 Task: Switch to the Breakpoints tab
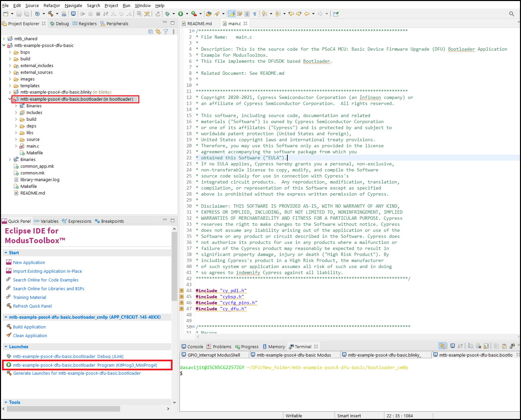pyautogui.click(x=109, y=221)
